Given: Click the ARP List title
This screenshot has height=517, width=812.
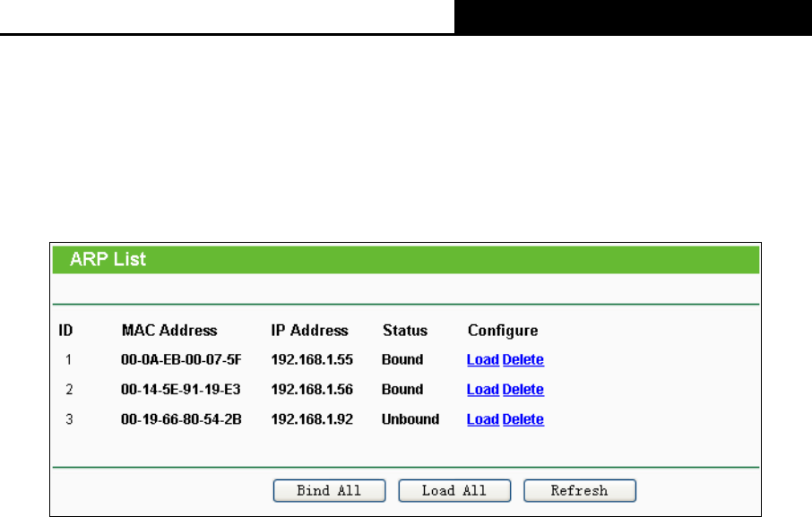Looking at the screenshot, I should (108, 259).
